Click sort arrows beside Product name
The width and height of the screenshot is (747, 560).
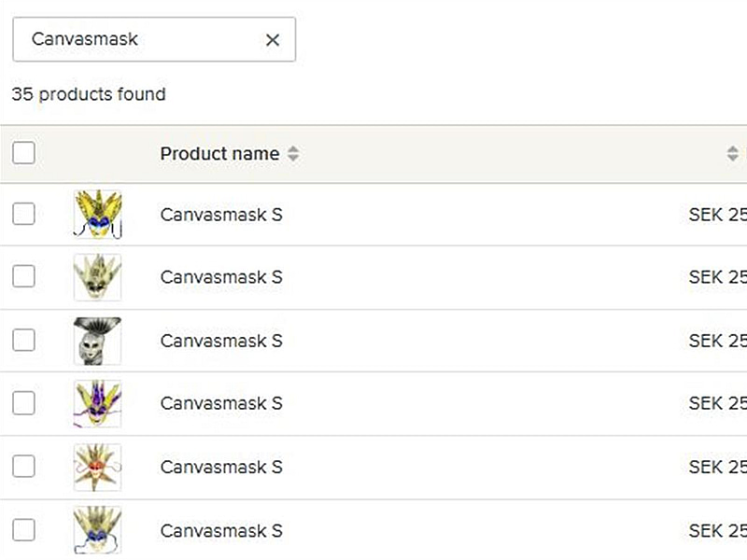point(293,154)
